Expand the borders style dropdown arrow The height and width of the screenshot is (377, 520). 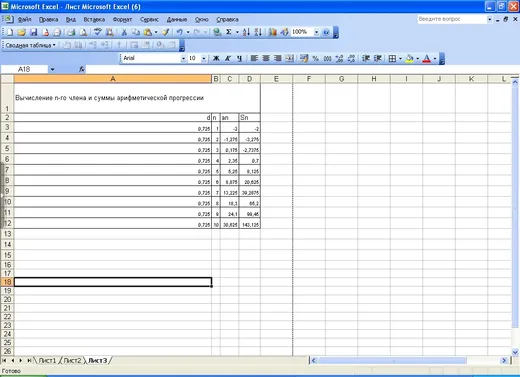400,59
